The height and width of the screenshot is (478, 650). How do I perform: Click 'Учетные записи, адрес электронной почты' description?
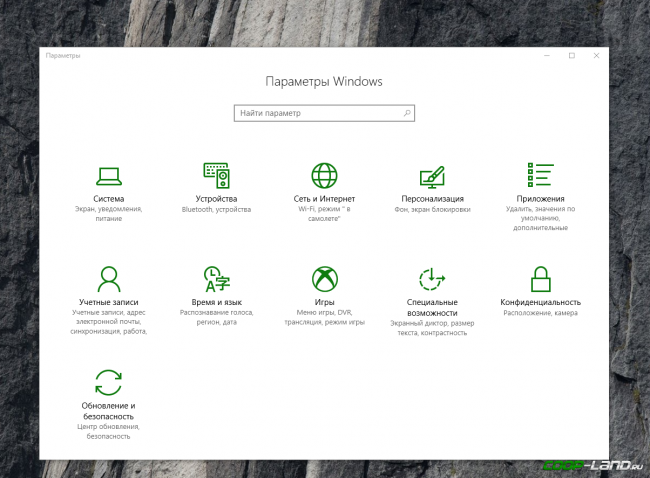109,322
